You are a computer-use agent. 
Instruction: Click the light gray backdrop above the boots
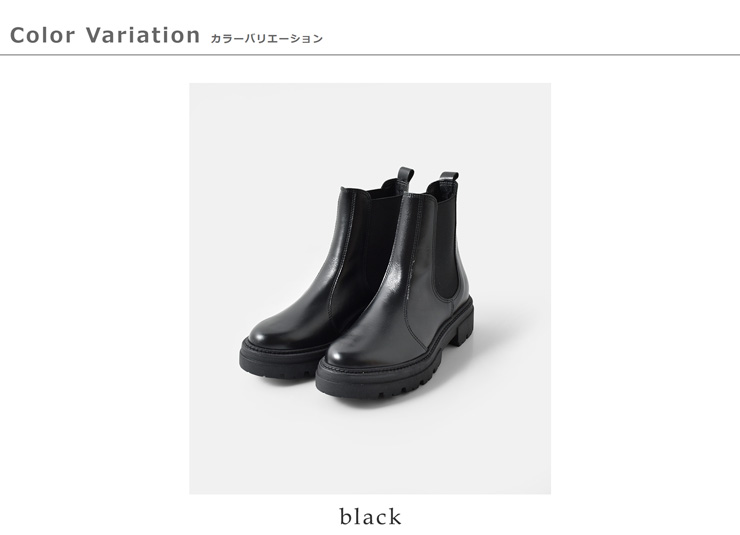coord(370,125)
